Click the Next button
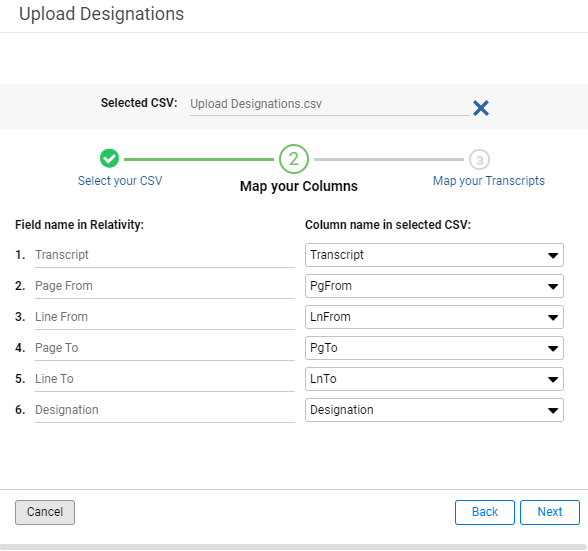The width and height of the screenshot is (588, 551). coord(550,512)
